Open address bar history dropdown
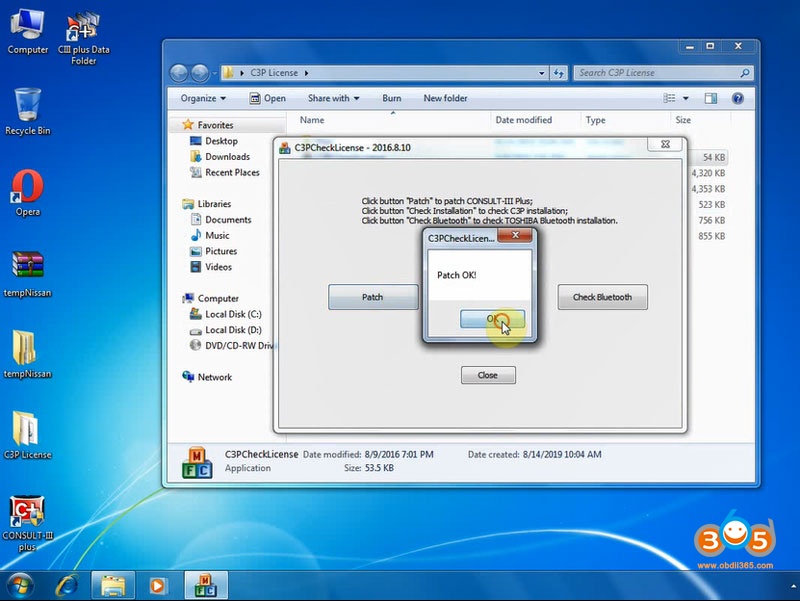Screen dimensions: 800x601 click(541, 73)
